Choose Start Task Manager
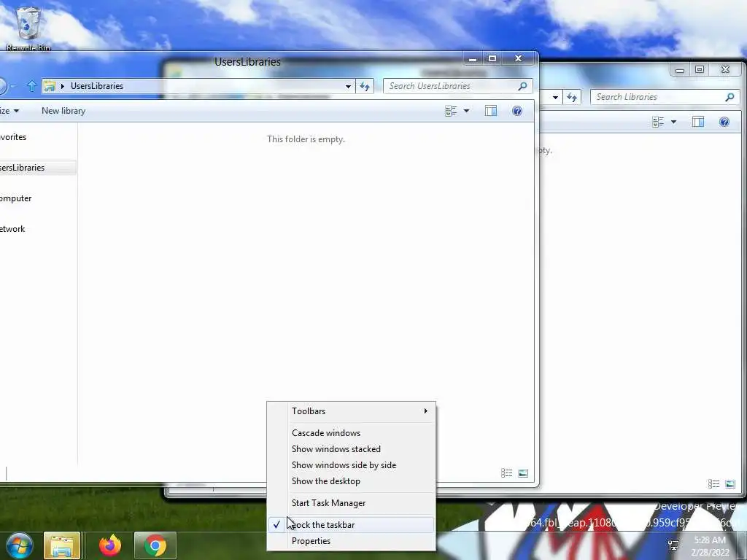This screenshot has width=747, height=560. tap(352, 503)
